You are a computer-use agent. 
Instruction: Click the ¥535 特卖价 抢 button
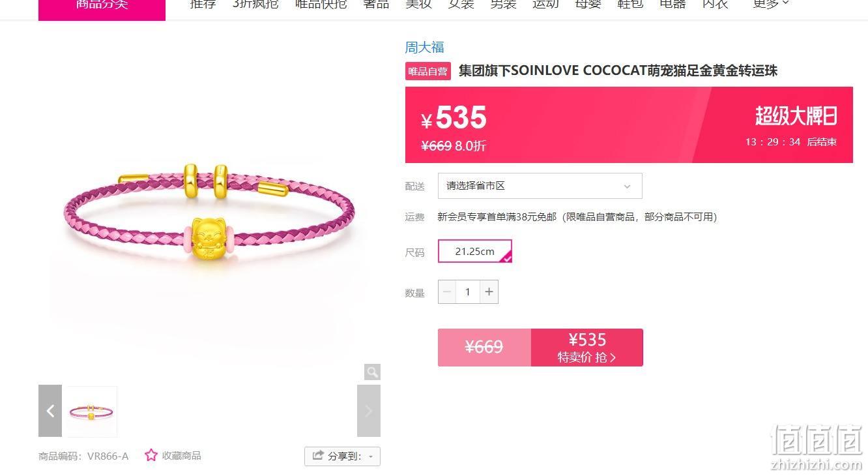pos(586,348)
